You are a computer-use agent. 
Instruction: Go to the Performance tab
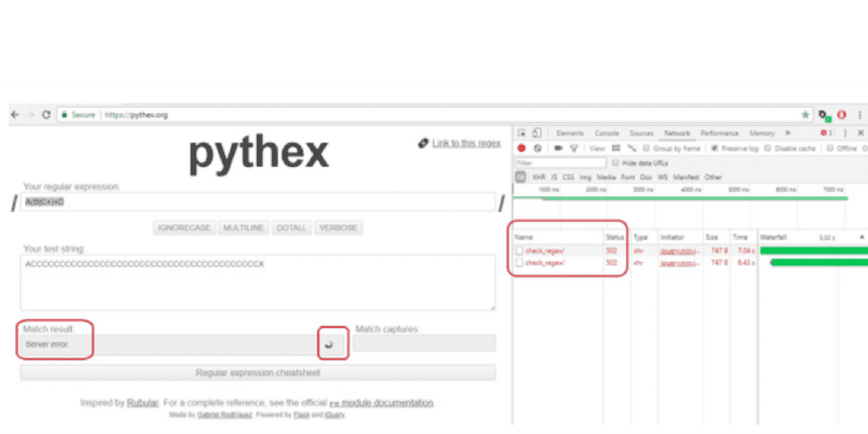coord(720,133)
